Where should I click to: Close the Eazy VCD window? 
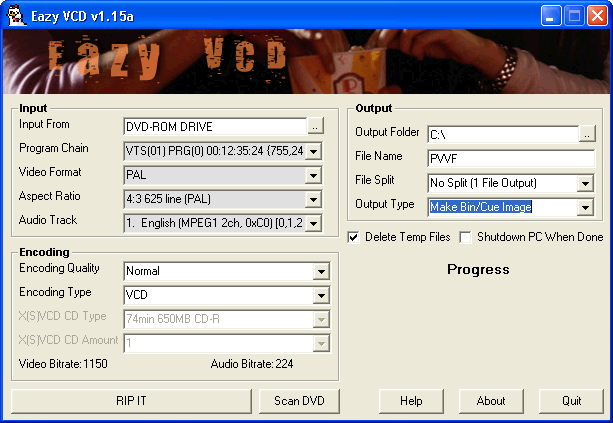click(597, 16)
